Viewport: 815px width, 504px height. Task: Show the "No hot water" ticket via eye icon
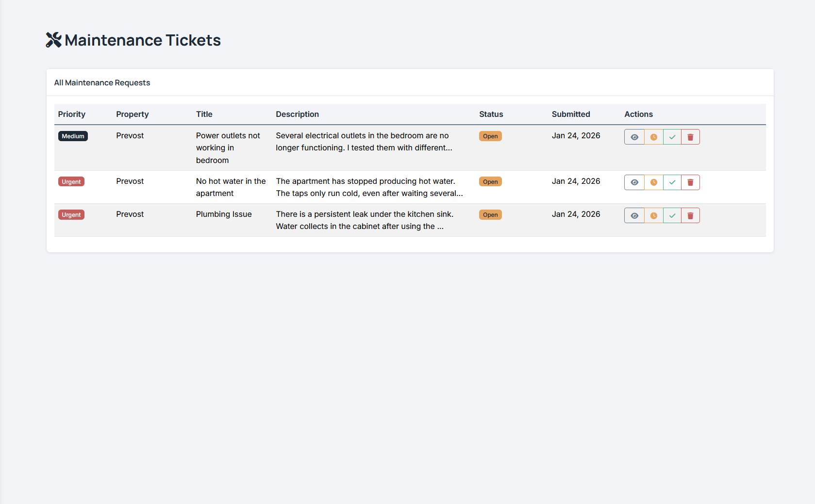click(634, 182)
